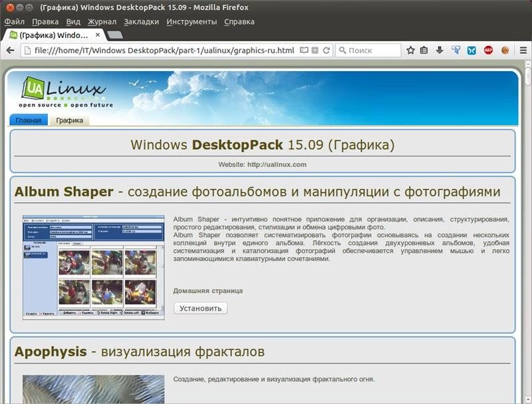Reload the page with refresh icon

click(327, 51)
